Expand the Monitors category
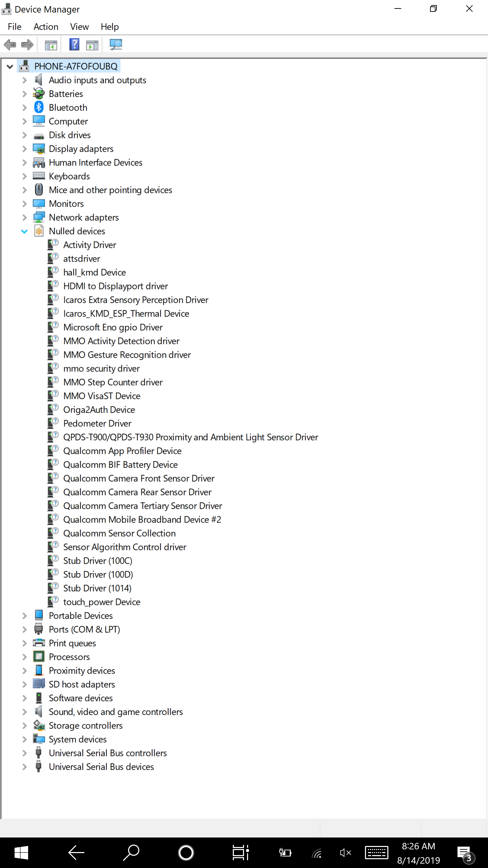Viewport: 488px width, 868px height. click(x=24, y=204)
